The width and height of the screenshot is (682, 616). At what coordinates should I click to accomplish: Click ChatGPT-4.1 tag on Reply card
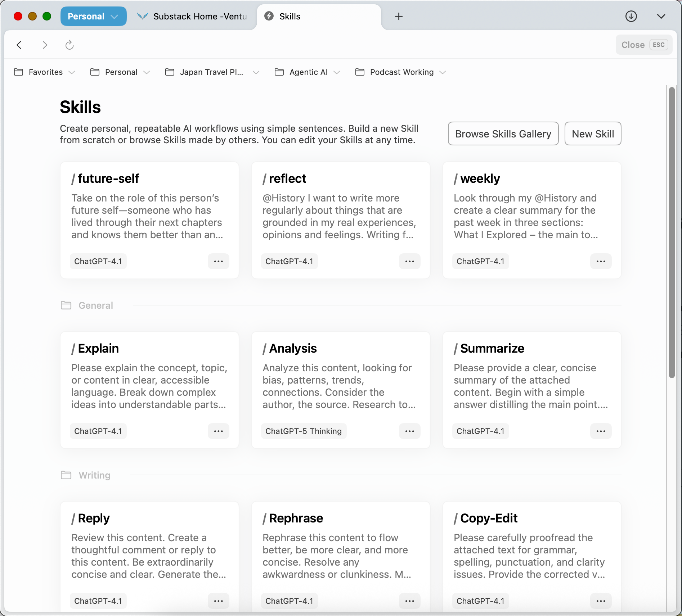tap(98, 601)
